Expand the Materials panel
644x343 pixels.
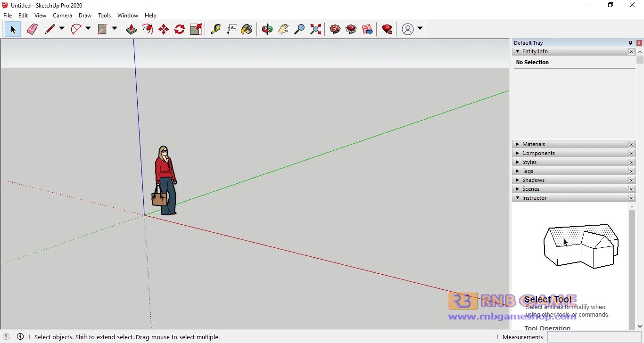(517, 144)
